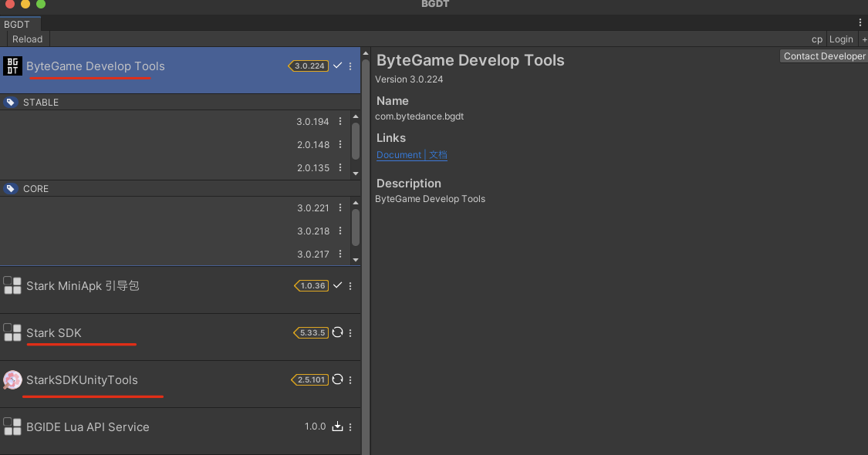868x455 pixels.
Task: Collapse the CORE versions section
Action: [180, 189]
